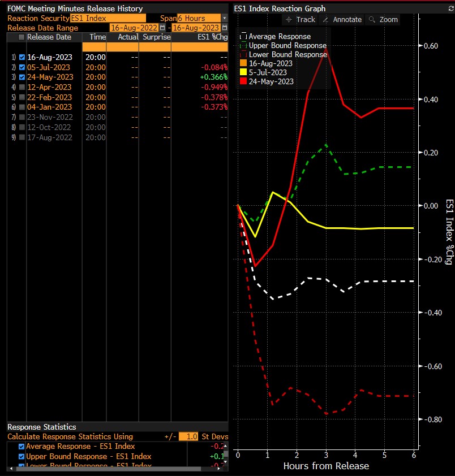
Task: Enable the 12-Apr-2023 release checkbox
Action: [22, 87]
